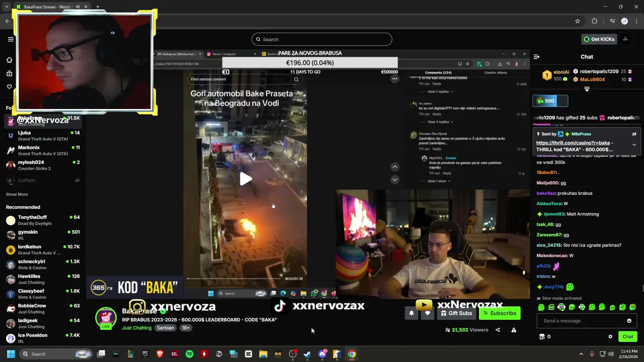Screen dimensions: 644x362
Task: Report stream using warning triangle icon
Action: (x=514, y=330)
